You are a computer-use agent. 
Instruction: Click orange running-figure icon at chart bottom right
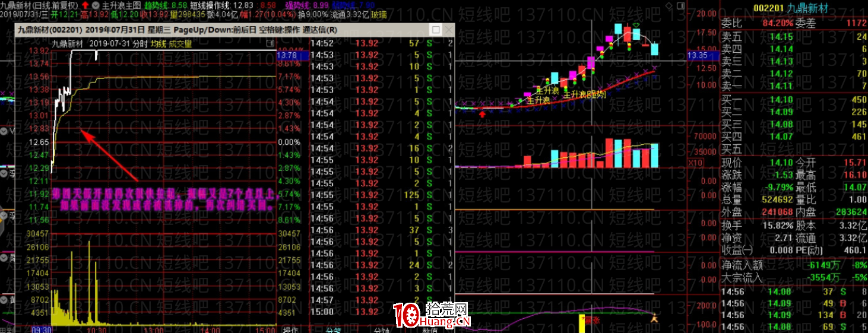pos(655,319)
